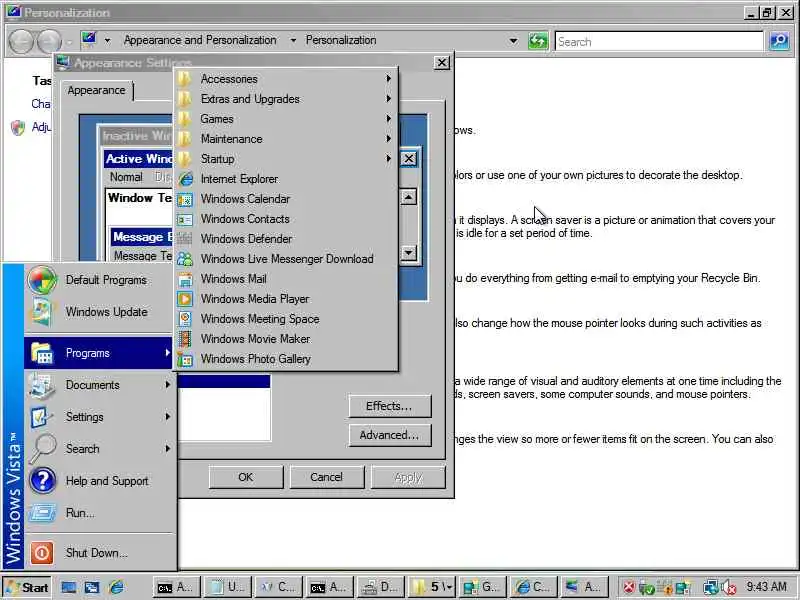Click the Back navigation button
This screenshot has height=600, width=800.
click(21, 41)
